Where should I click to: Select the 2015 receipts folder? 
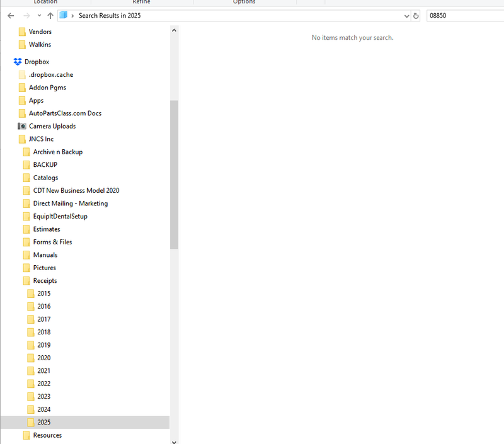click(43, 293)
